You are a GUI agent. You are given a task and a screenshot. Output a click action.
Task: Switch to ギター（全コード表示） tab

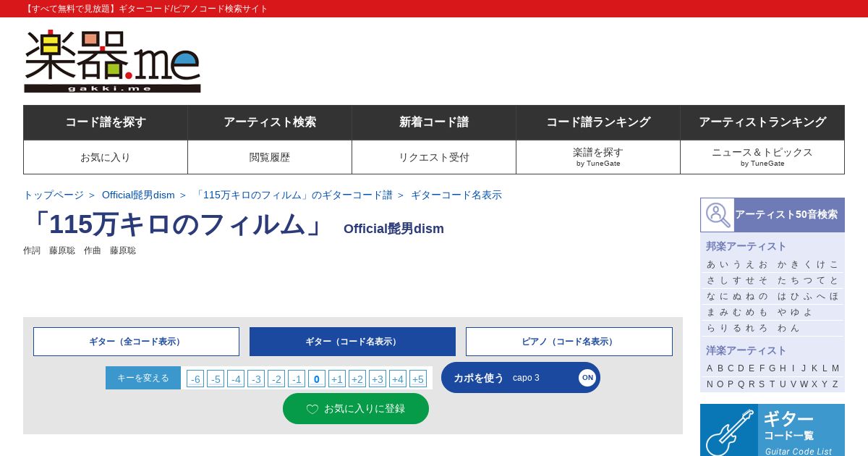(x=136, y=342)
